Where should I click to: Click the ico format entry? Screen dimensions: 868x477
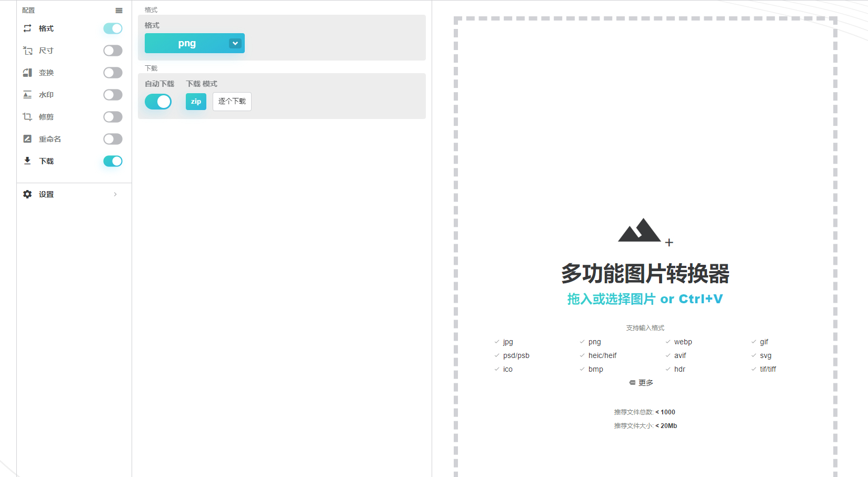click(508, 369)
